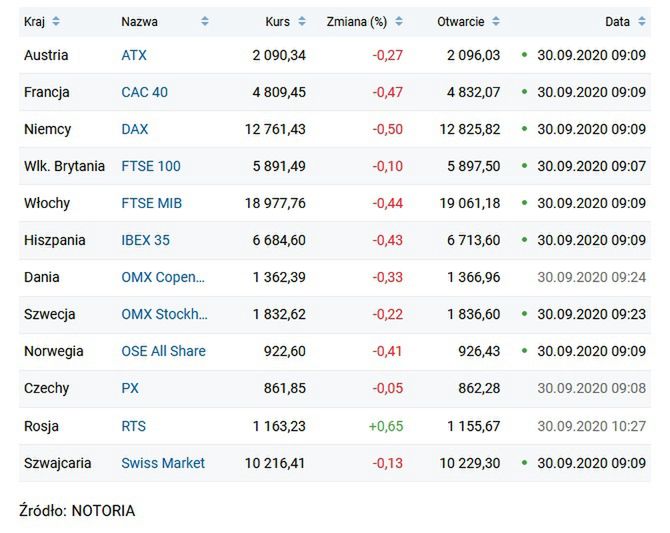Select the FTSE 100 index link
The width and height of the screenshot is (670, 533).
point(151,166)
